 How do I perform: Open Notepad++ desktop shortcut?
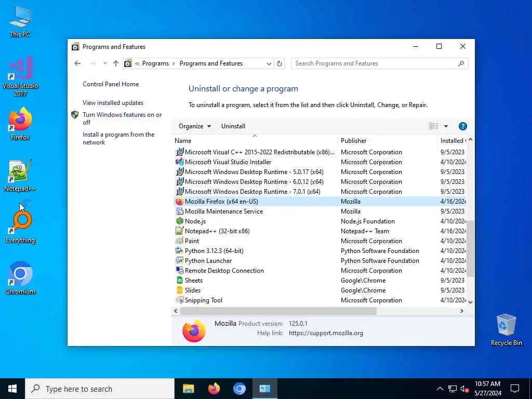(20, 176)
